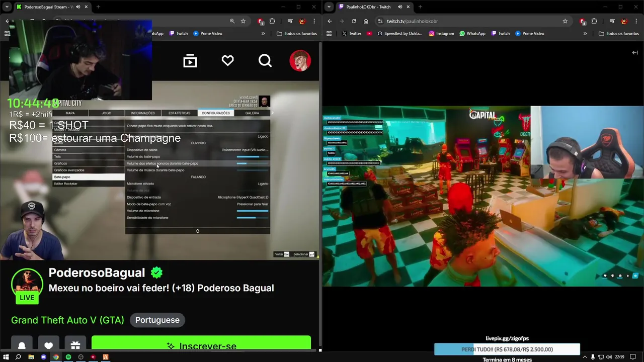This screenshot has height=362, width=644.
Task: Expand hidden bookmarks chevron in Twitch window
Action: pyautogui.click(x=585, y=34)
